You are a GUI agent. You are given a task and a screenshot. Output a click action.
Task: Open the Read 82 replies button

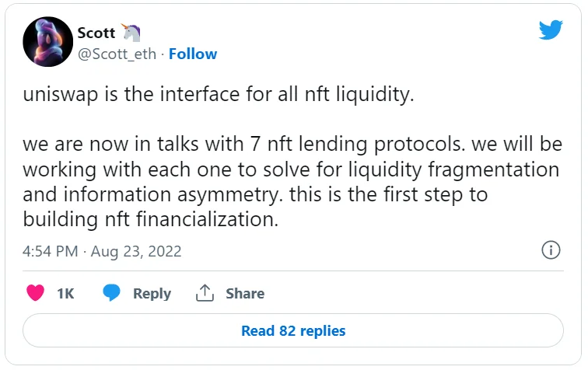(x=293, y=330)
